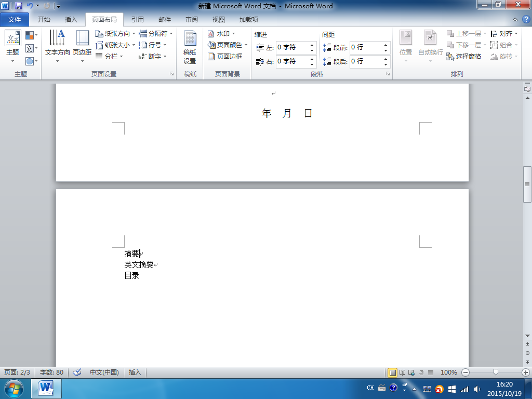Switch to Draft view
The height and width of the screenshot is (399, 532).
[x=431, y=373]
